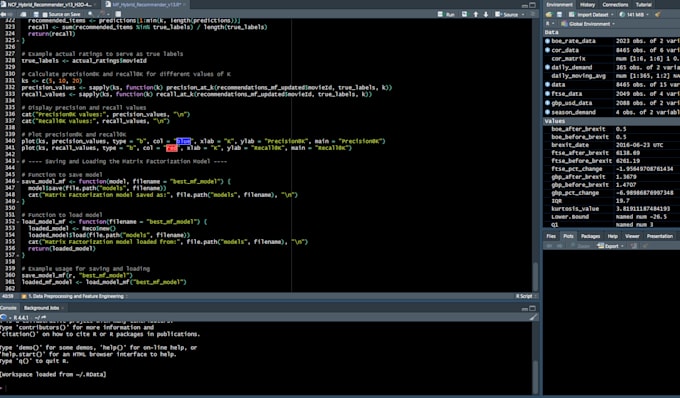Open the R language selector dropdown
Image resolution: width=680 pixels, height=398 pixels.
(x=549, y=24)
